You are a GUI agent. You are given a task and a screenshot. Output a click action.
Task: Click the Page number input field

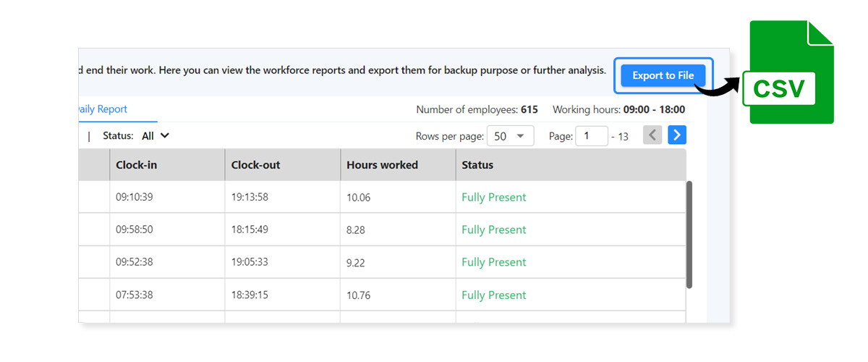(591, 136)
